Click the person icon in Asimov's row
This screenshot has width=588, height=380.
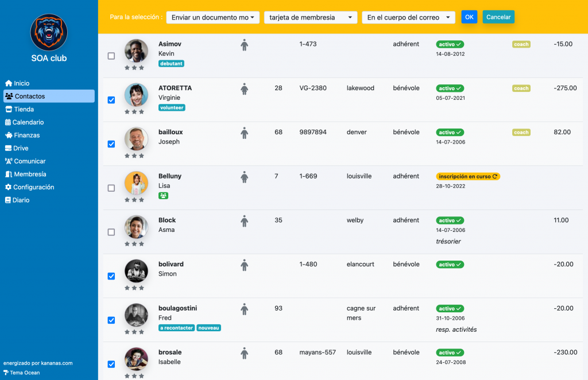click(x=244, y=45)
